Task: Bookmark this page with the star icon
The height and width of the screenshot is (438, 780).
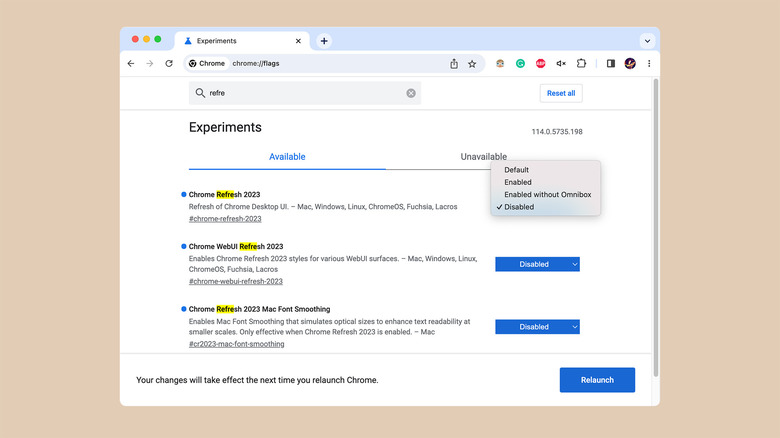Action: pyautogui.click(x=472, y=64)
